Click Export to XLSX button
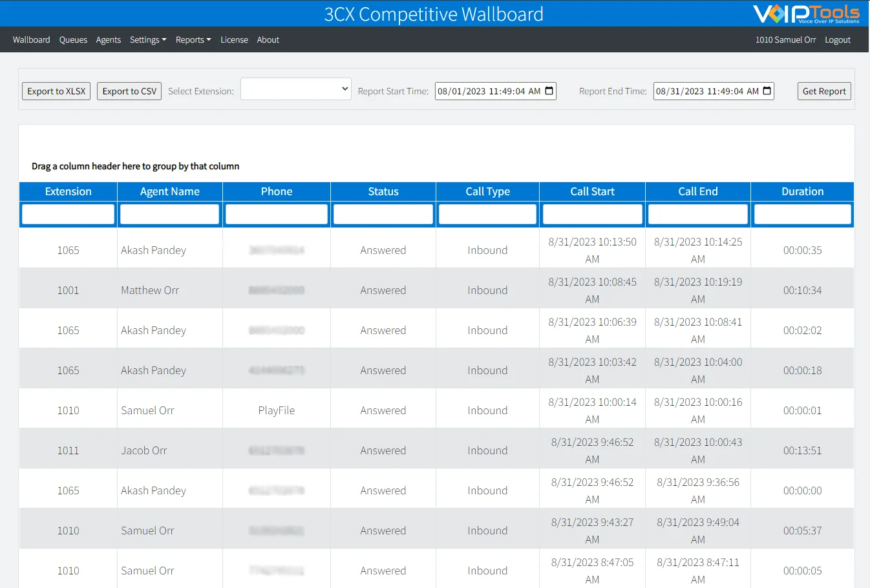The width and height of the screenshot is (870, 588). [56, 91]
